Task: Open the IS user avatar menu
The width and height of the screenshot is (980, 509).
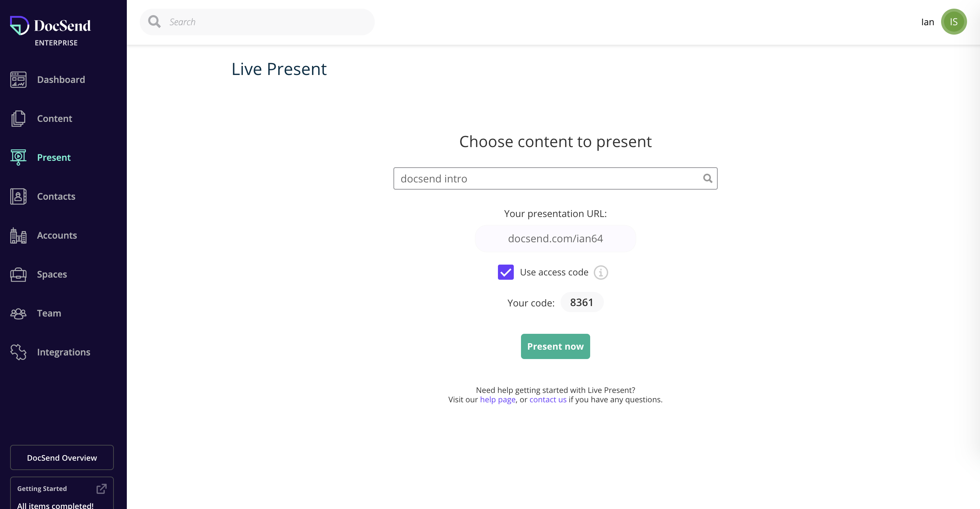Action: tap(954, 22)
